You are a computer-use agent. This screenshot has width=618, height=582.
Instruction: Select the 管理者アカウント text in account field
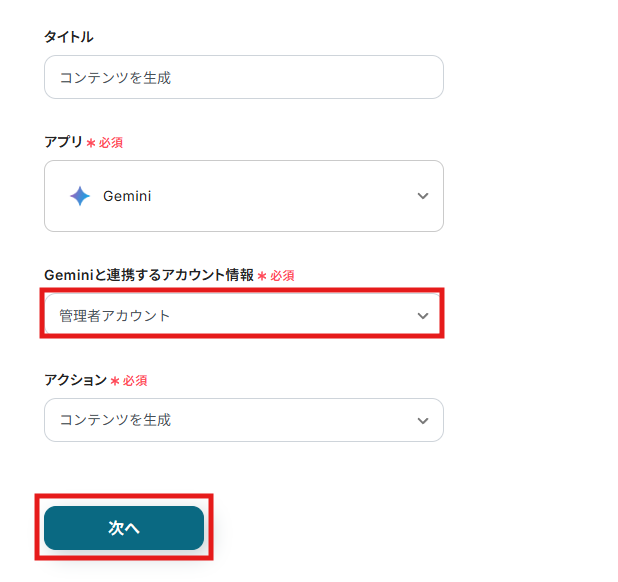pyautogui.click(x=115, y=316)
